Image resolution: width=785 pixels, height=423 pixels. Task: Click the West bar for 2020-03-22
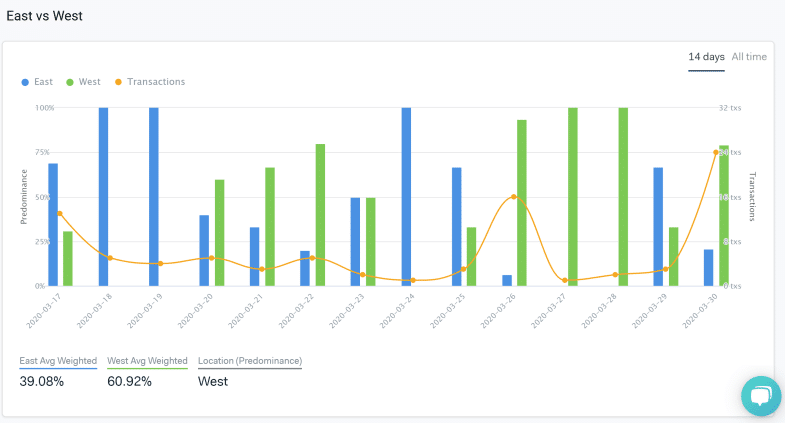click(320, 215)
